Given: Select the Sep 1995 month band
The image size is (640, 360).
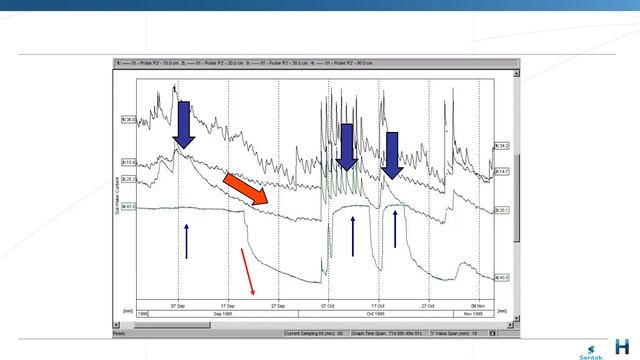Looking at the screenshot, I should (223, 314).
